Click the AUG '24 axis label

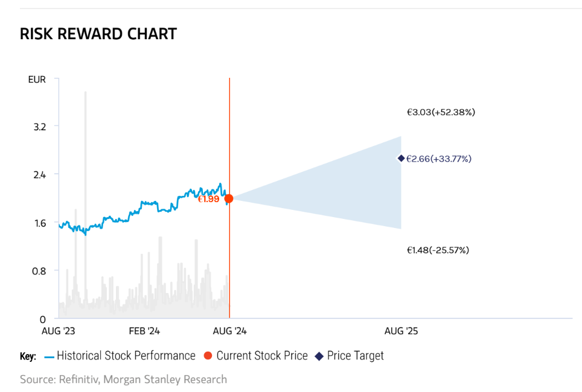click(x=230, y=331)
